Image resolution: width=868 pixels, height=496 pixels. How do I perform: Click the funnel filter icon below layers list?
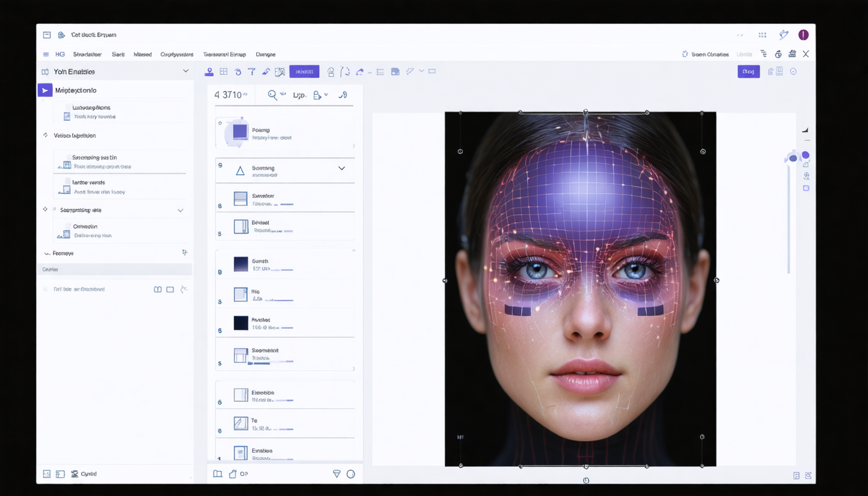coord(336,474)
